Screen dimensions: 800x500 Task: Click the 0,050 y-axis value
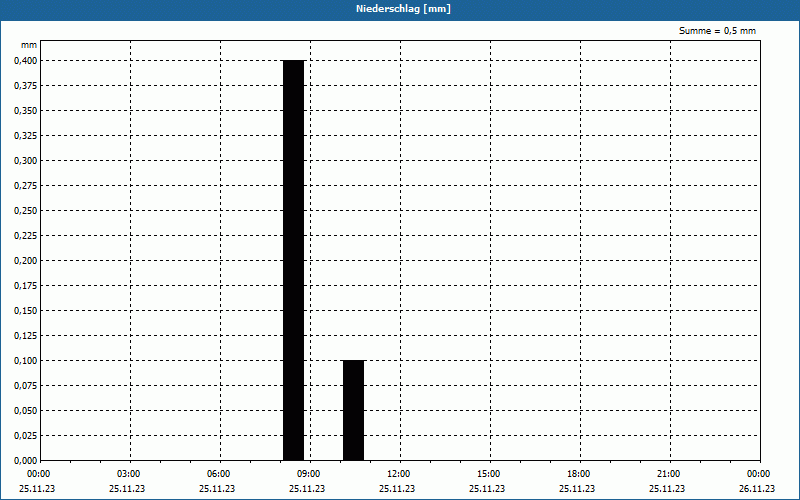[x=26, y=411]
